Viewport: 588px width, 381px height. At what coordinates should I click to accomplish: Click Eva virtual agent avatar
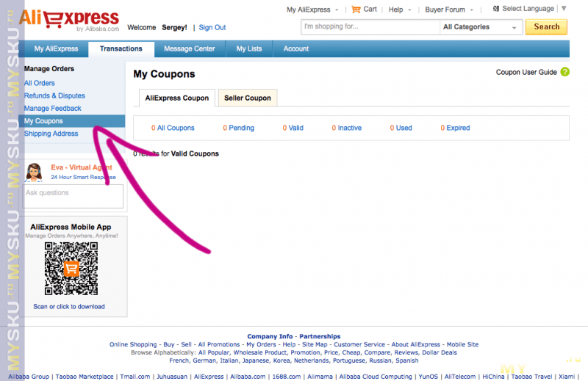tap(34, 173)
